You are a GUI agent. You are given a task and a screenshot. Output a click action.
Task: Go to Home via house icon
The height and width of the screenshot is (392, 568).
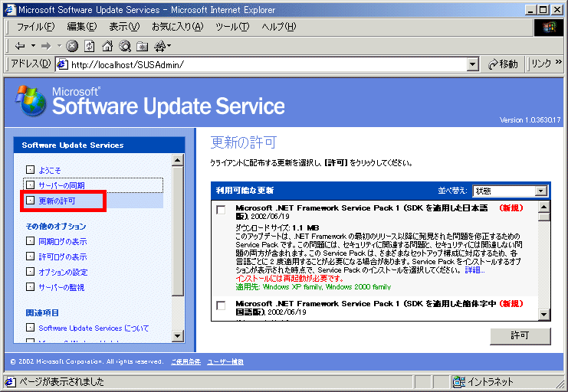click(x=107, y=46)
